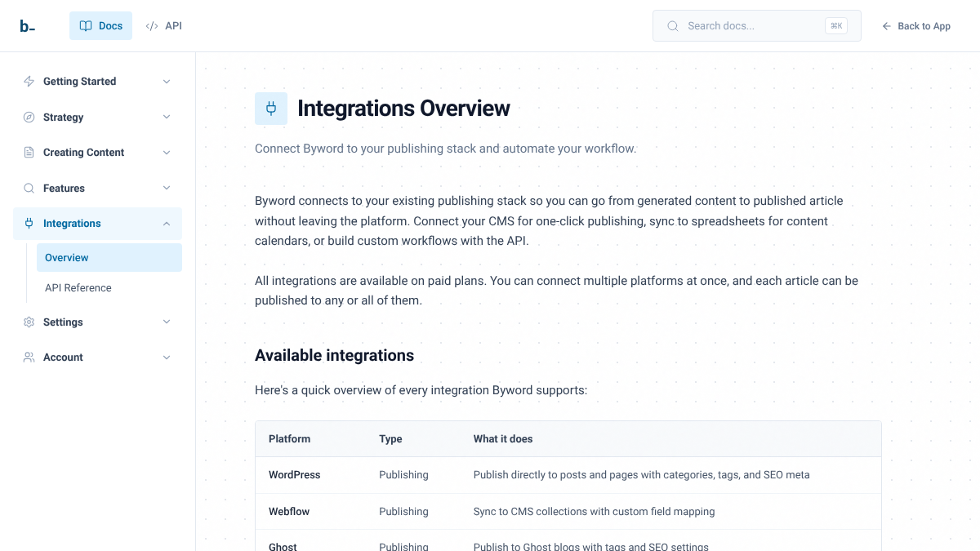The image size is (980, 551).
Task: Click the Type column header
Action: [390, 439]
